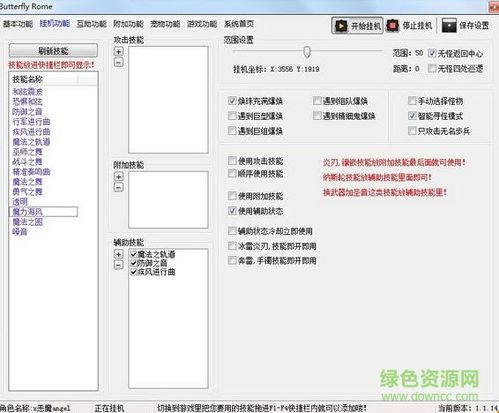Stop botting with the 停止挂机 button
This screenshot has width=499, height=413.
point(409,26)
